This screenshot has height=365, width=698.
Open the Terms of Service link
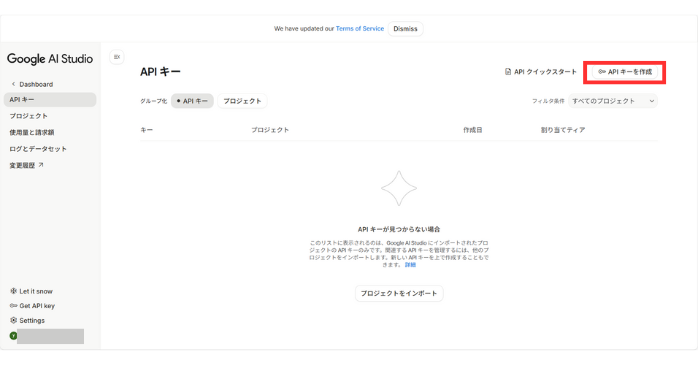tap(360, 28)
